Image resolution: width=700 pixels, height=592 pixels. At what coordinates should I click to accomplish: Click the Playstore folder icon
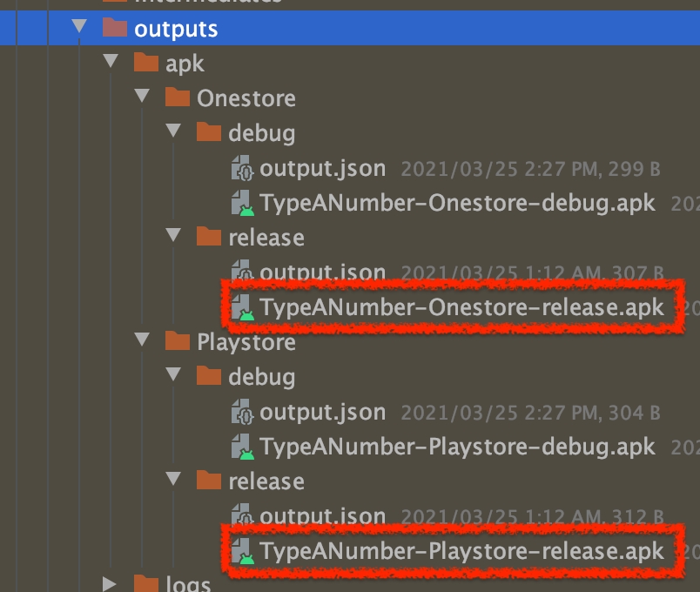(178, 342)
